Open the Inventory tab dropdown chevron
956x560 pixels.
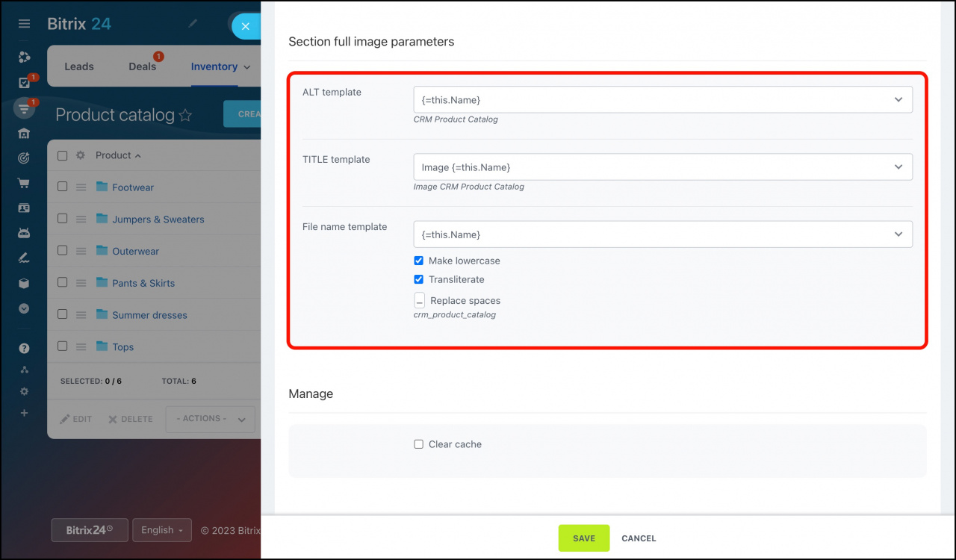246,67
